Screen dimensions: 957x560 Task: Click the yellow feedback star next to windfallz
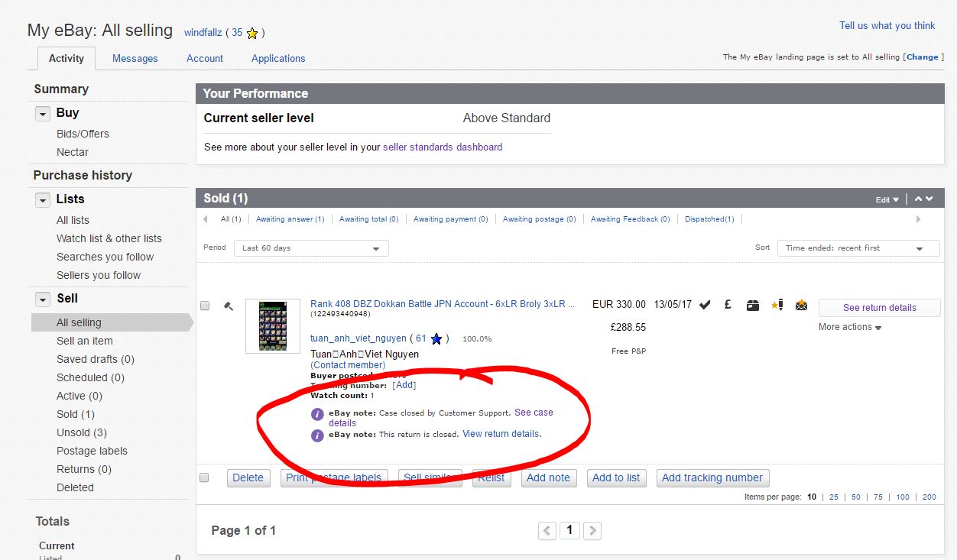252,33
